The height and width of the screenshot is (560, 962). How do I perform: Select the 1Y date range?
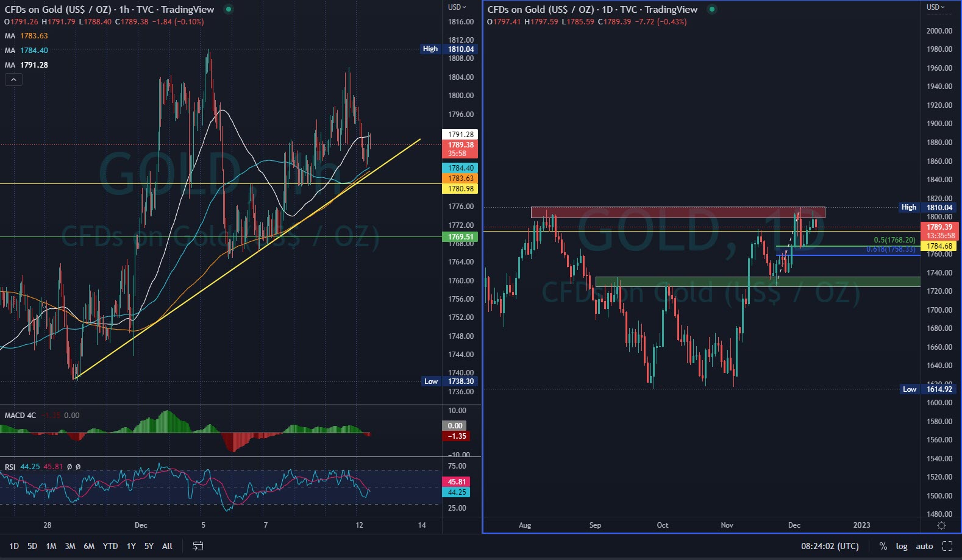131,546
